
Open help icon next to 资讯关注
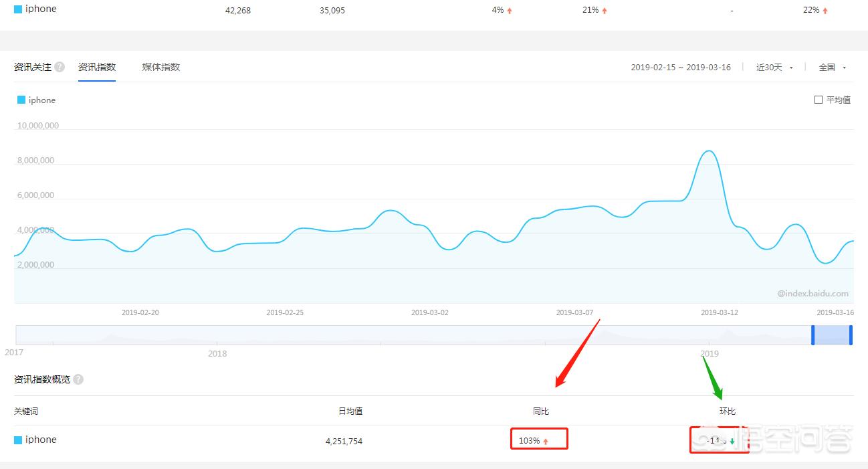click(60, 67)
